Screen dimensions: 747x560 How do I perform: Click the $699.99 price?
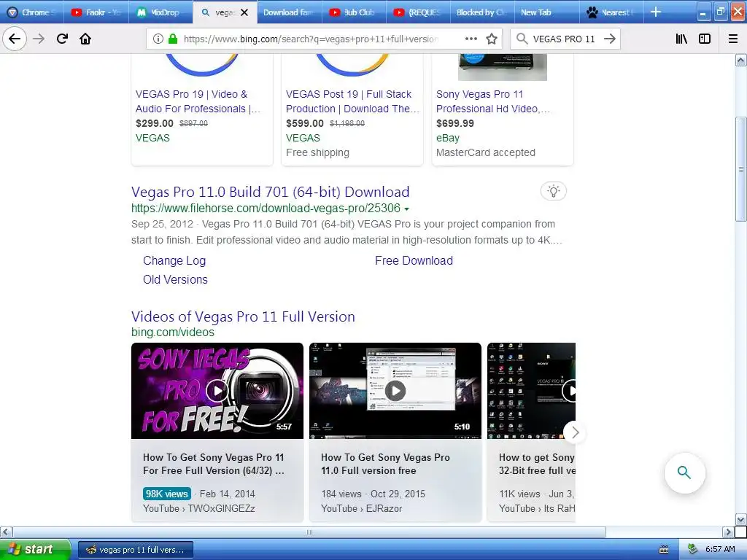tap(455, 123)
